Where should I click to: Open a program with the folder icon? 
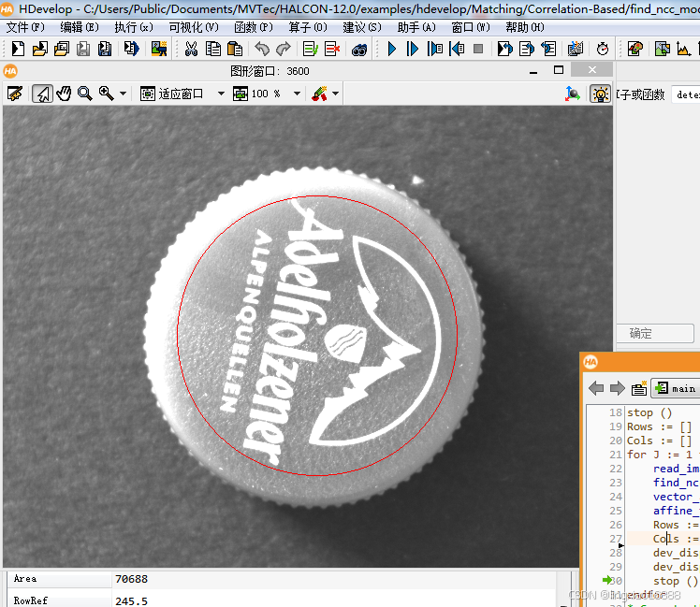(x=39, y=49)
